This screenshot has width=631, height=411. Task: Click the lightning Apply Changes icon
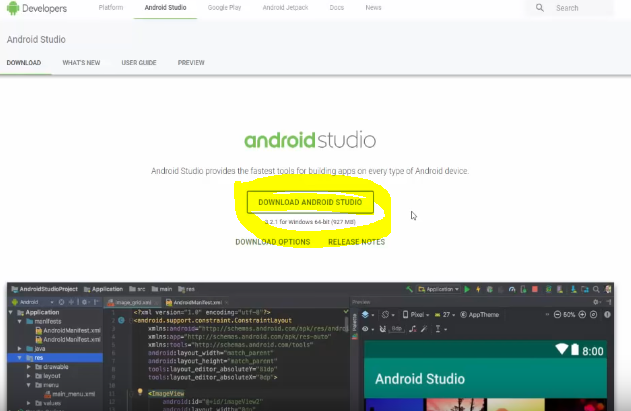coord(478,289)
